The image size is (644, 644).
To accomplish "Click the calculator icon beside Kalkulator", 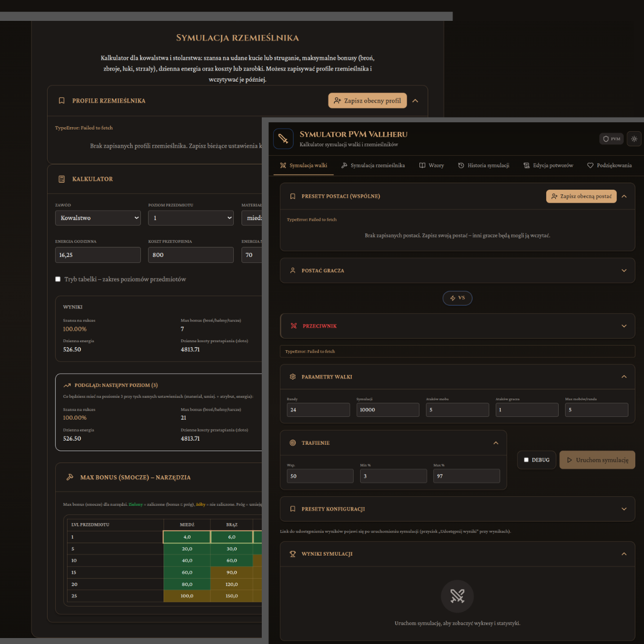I will [x=61, y=179].
